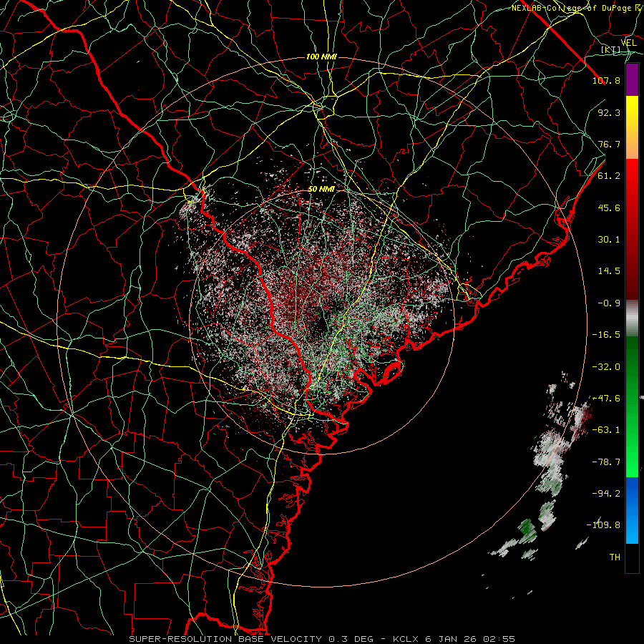Click the -94.2 velocity scale value
This screenshot has height=644, width=644.
point(606,494)
